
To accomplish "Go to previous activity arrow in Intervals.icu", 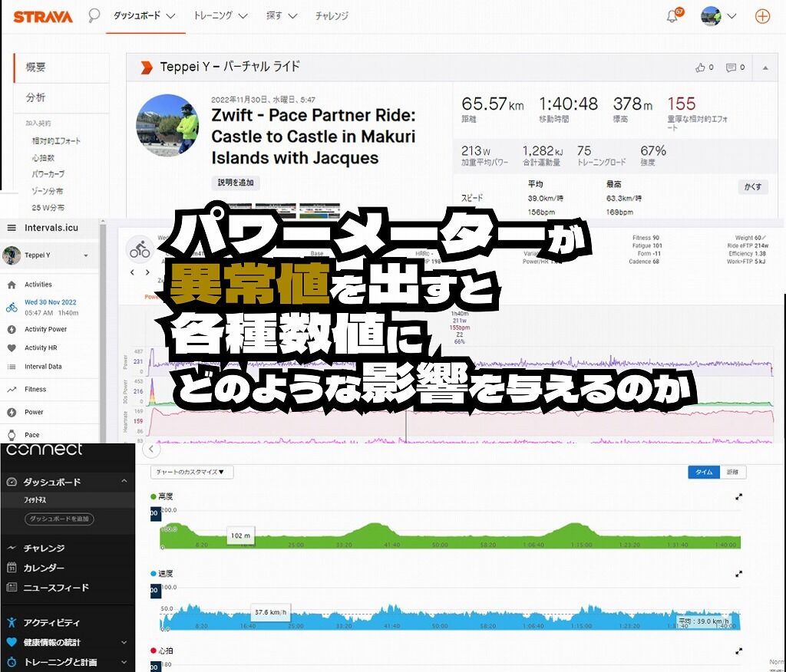I will coord(132,272).
